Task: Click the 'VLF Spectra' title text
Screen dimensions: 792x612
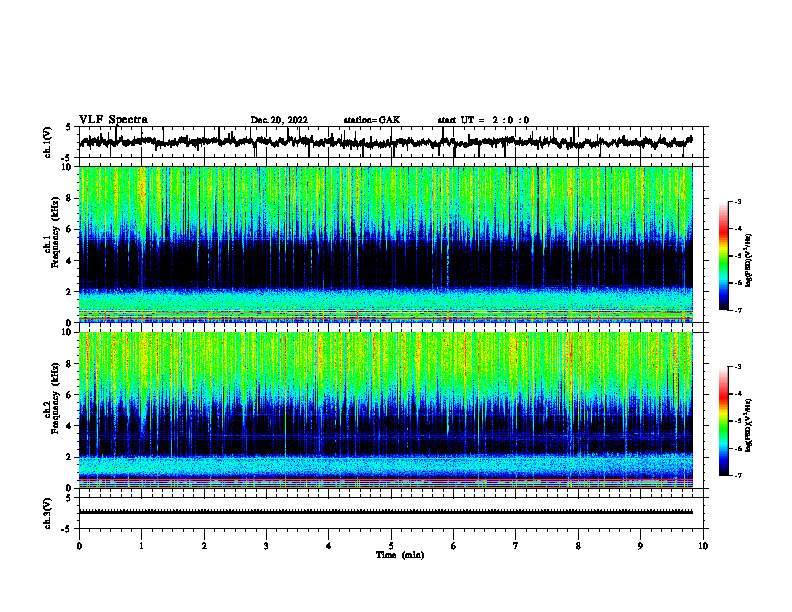Action: coord(113,120)
